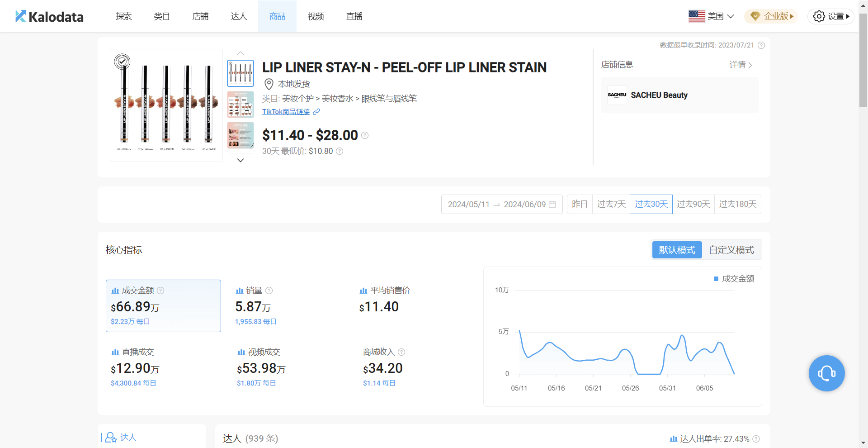Click the calendar icon in date range
This screenshot has height=448, width=868.
(552, 205)
